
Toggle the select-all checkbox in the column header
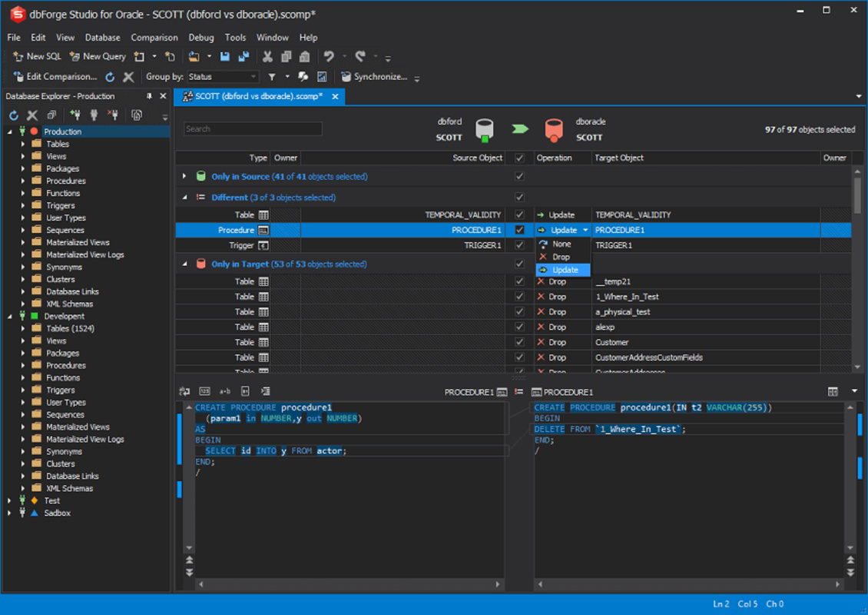pos(519,158)
